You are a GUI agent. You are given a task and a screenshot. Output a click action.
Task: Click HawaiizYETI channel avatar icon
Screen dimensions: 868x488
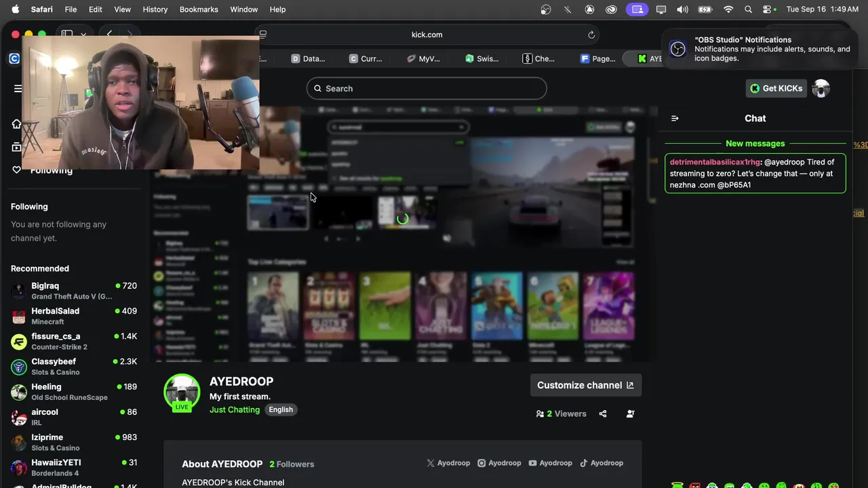click(x=19, y=467)
